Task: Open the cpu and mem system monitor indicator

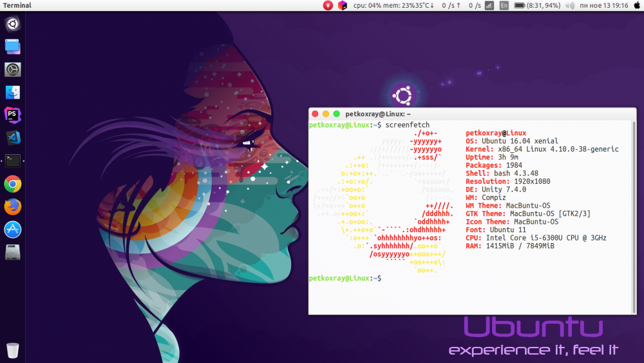Action: (x=393, y=5)
